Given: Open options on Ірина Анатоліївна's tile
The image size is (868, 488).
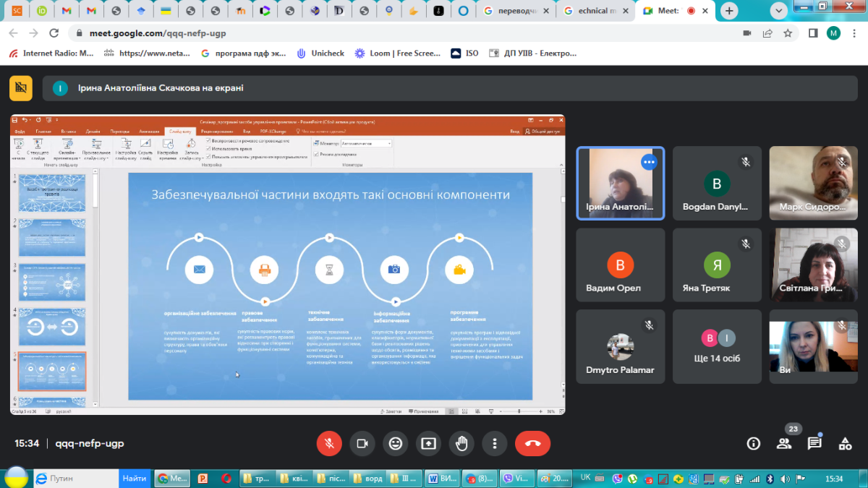Looking at the screenshot, I should point(649,163).
